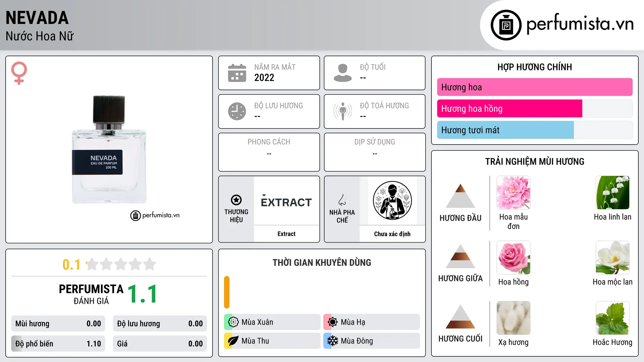Click the five-star rating row
This screenshot has width=644, height=362.
coord(121,264)
